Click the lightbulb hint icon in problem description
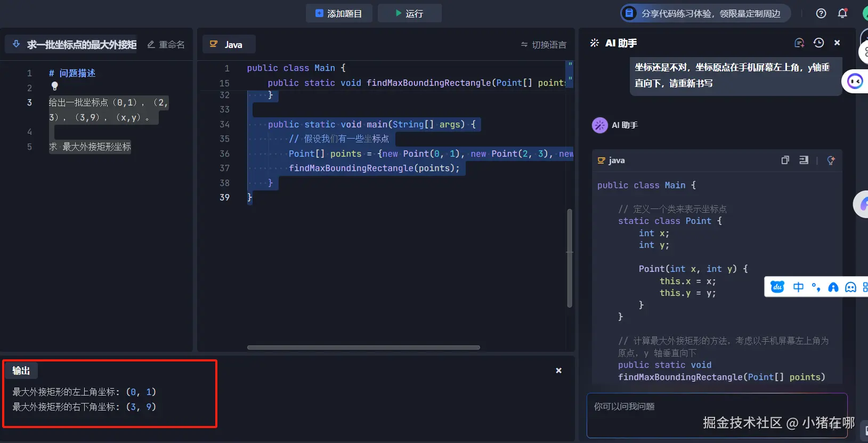868x443 pixels. coord(54,86)
